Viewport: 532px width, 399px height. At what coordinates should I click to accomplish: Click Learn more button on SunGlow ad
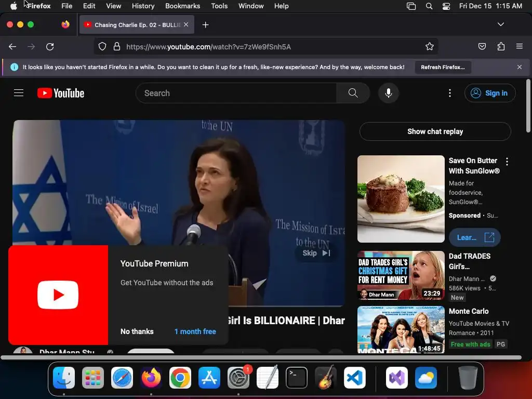[x=475, y=237]
